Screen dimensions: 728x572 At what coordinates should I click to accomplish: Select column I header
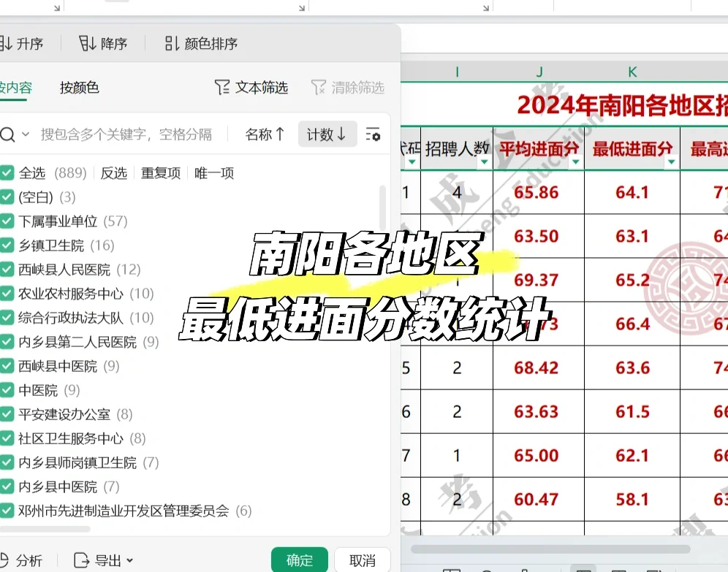[x=458, y=72]
